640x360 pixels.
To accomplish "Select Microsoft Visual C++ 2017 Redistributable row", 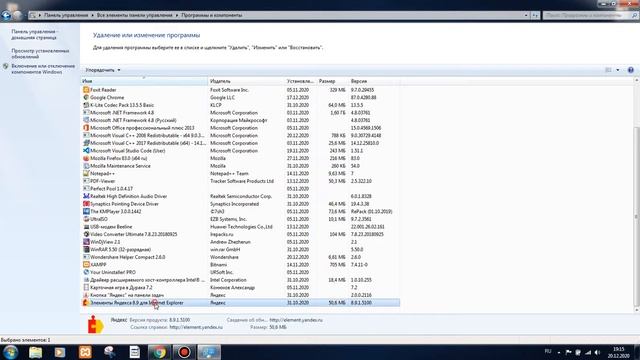I will point(240,143).
